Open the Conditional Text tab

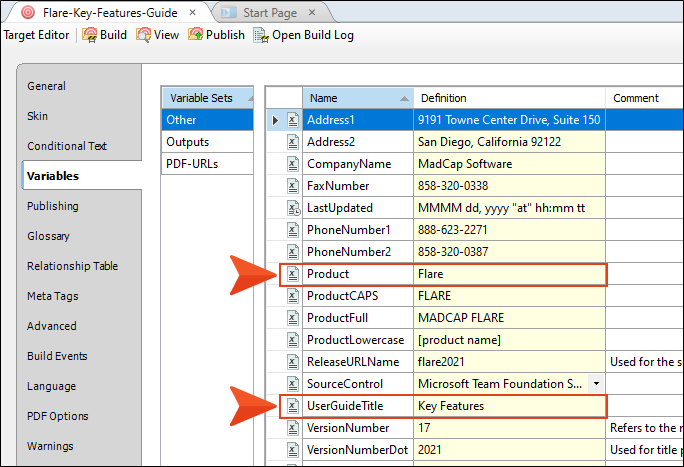click(x=67, y=146)
